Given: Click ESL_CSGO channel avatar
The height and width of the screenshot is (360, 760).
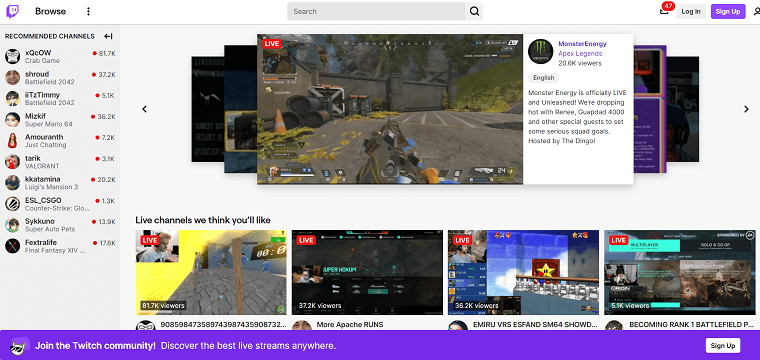Looking at the screenshot, I should pyautogui.click(x=13, y=204).
